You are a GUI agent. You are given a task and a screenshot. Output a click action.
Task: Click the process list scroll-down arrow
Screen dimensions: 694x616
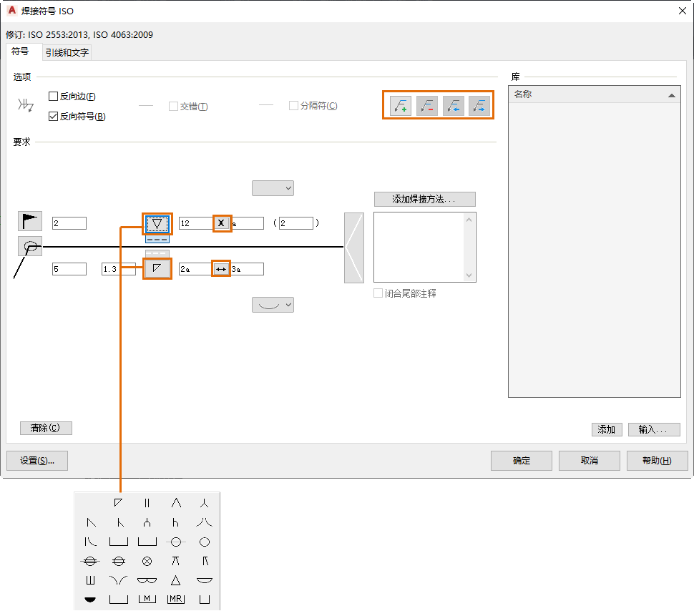(x=469, y=275)
